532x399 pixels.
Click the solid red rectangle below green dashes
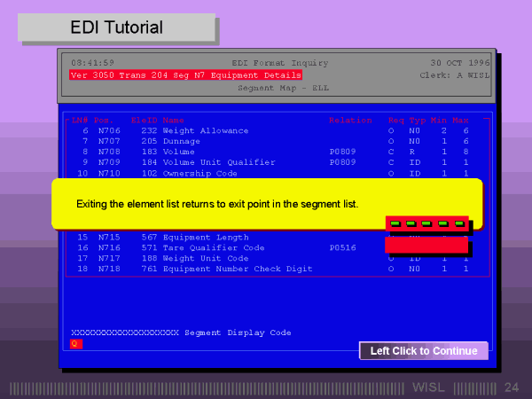pyautogui.click(x=426, y=247)
